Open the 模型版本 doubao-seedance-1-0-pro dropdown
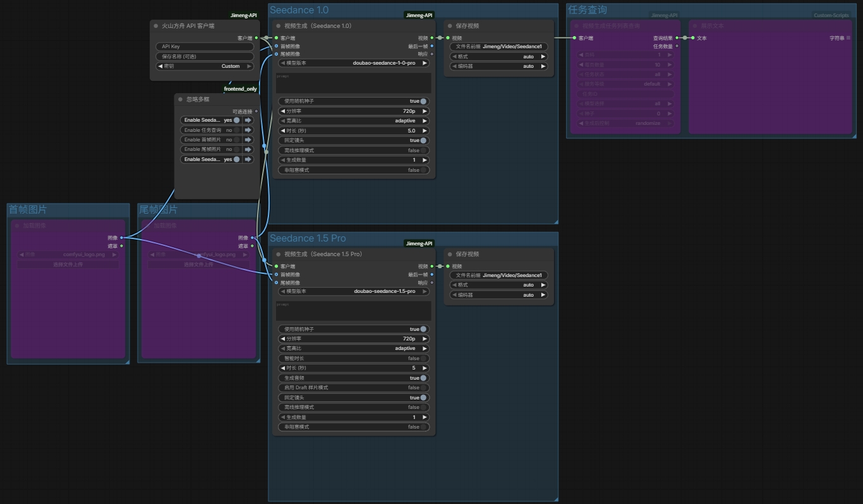Screen dimensions: 863x504 pyautogui.click(x=353, y=63)
